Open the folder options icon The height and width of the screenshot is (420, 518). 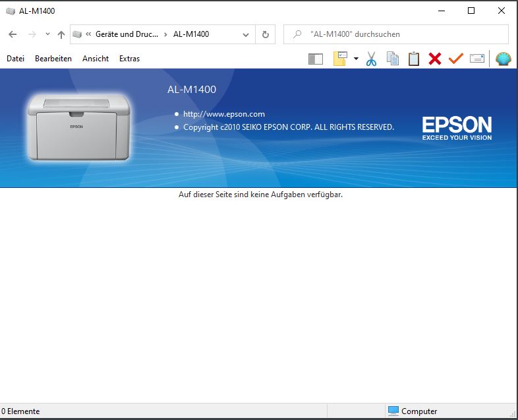click(x=340, y=59)
